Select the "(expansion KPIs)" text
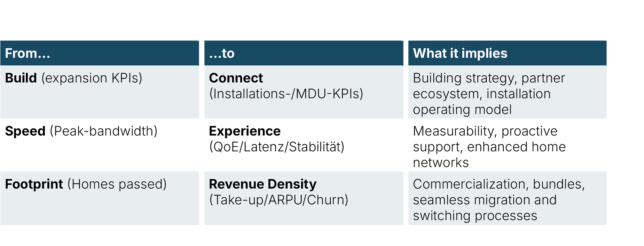This screenshot has height=246, width=644. (x=92, y=78)
